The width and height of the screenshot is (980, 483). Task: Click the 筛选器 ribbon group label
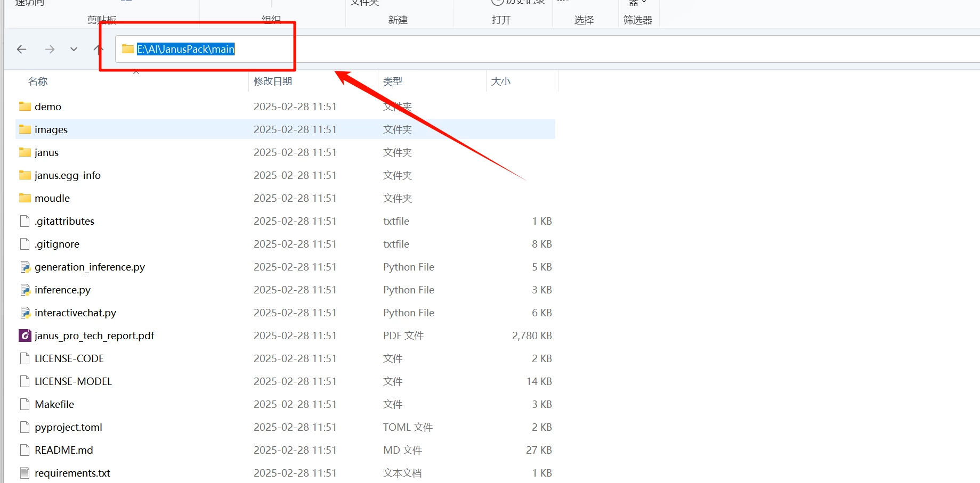click(637, 20)
